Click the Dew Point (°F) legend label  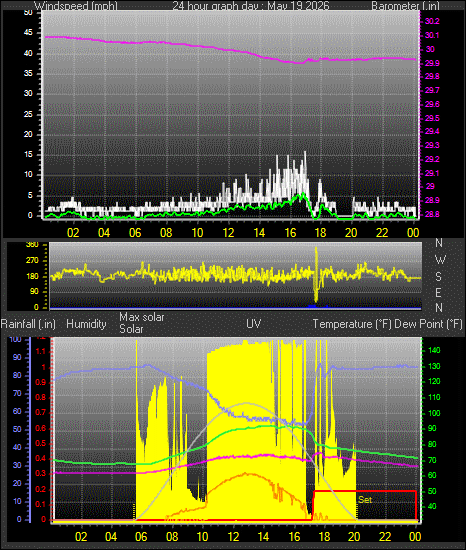428,324
